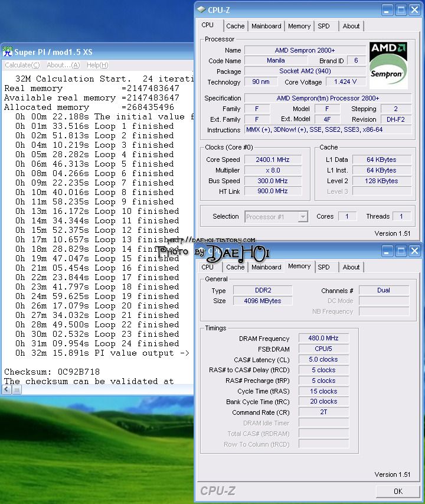425x504 pixels.
Task: Click the Super PI title bar icon
Action: pyautogui.click(x=7, y=52)
